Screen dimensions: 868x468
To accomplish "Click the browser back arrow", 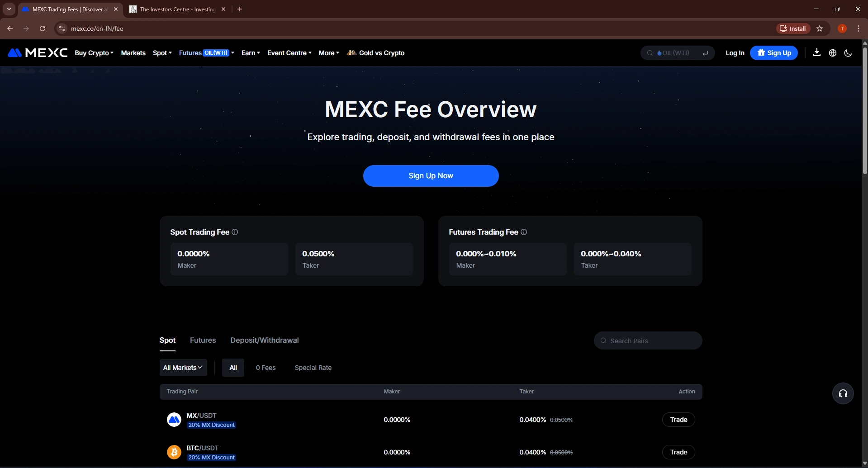I will click(10, 28).
